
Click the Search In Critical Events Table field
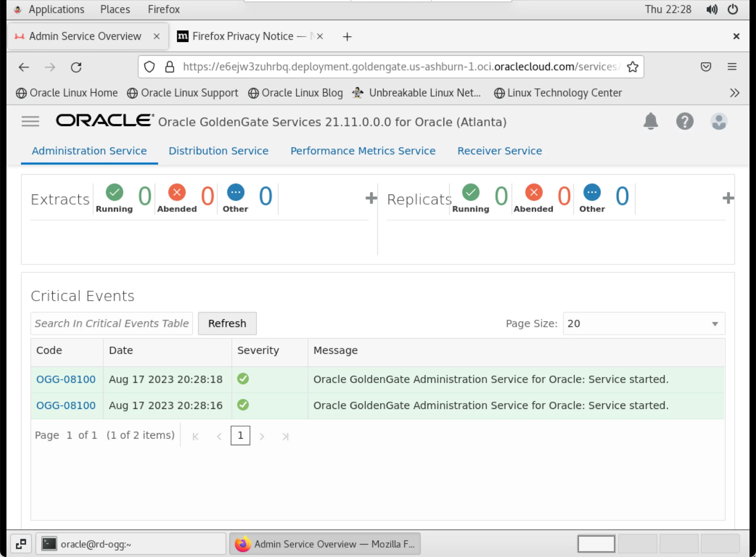click(x=112, y=323)
